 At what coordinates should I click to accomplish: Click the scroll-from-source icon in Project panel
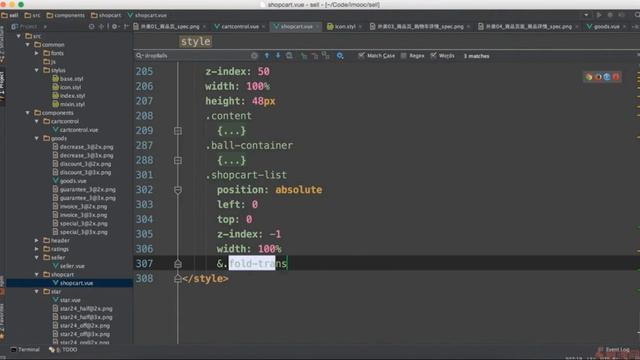pyautogui.click(x=91, y=27)
